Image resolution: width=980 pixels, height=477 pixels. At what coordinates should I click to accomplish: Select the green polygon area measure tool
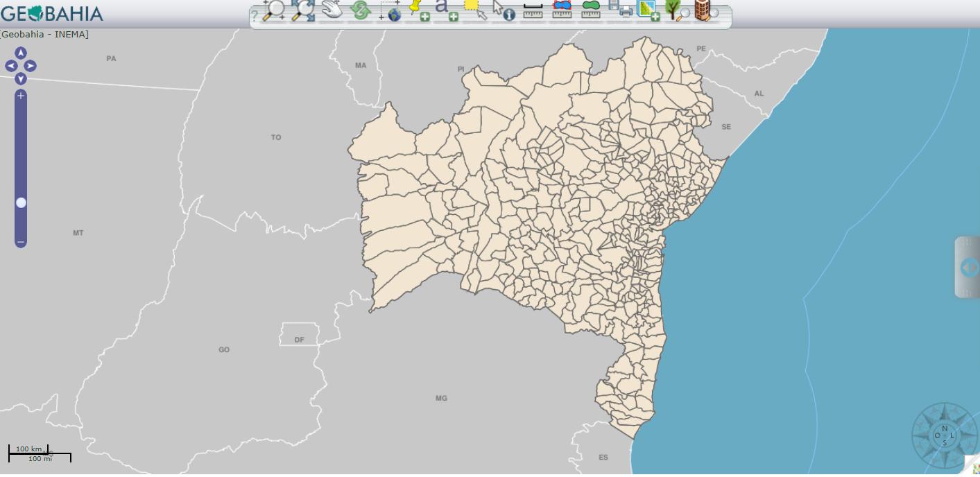tap(591, 10)
